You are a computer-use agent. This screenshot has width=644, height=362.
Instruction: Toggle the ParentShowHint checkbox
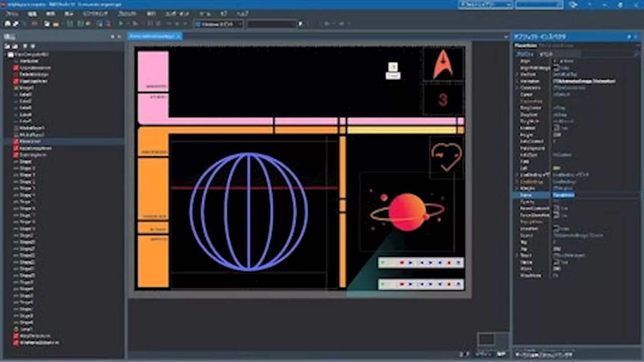tap(556, 215)
